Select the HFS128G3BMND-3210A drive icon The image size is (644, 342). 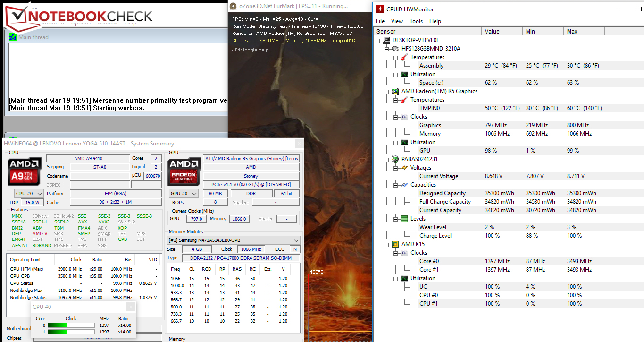[x=395, y=49]
